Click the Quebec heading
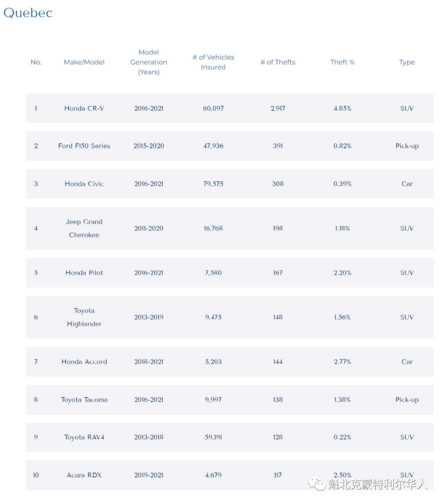The width and height of the screenshot is (442, 504). coord(28,13)
